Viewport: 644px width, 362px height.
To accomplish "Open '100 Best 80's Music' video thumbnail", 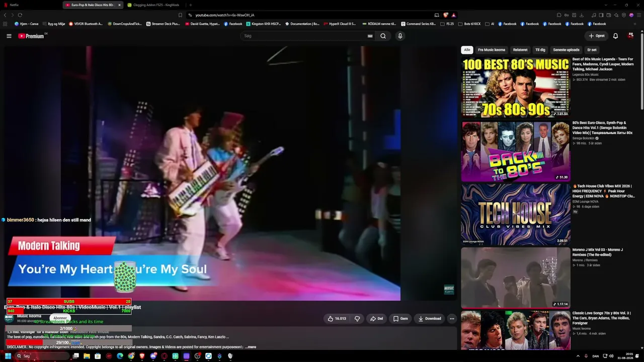I will (x=516, y=87).
